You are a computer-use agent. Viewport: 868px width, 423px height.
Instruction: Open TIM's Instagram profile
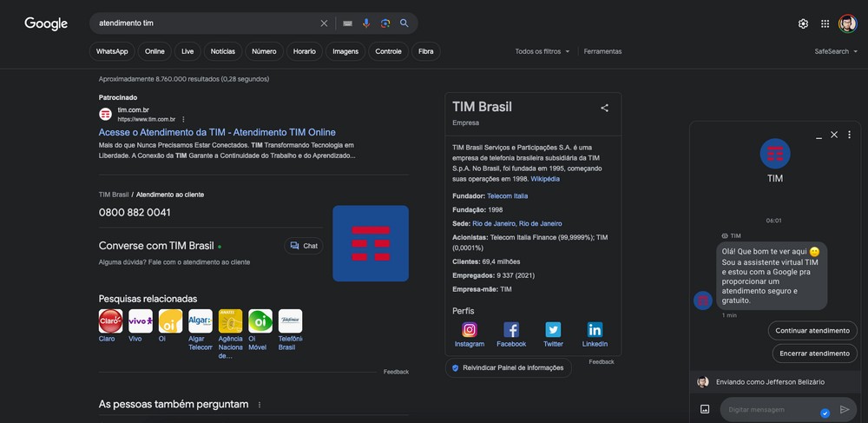point(470,330)
